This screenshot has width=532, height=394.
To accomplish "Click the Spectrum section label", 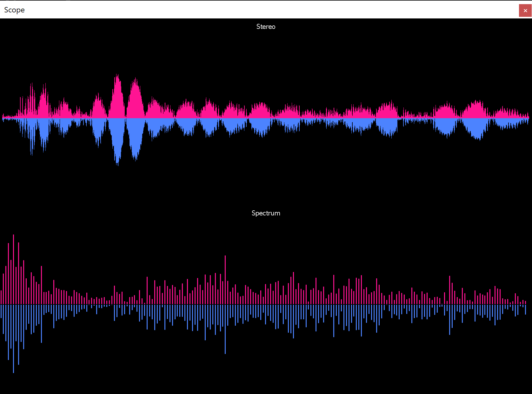I will pos(266,213).
